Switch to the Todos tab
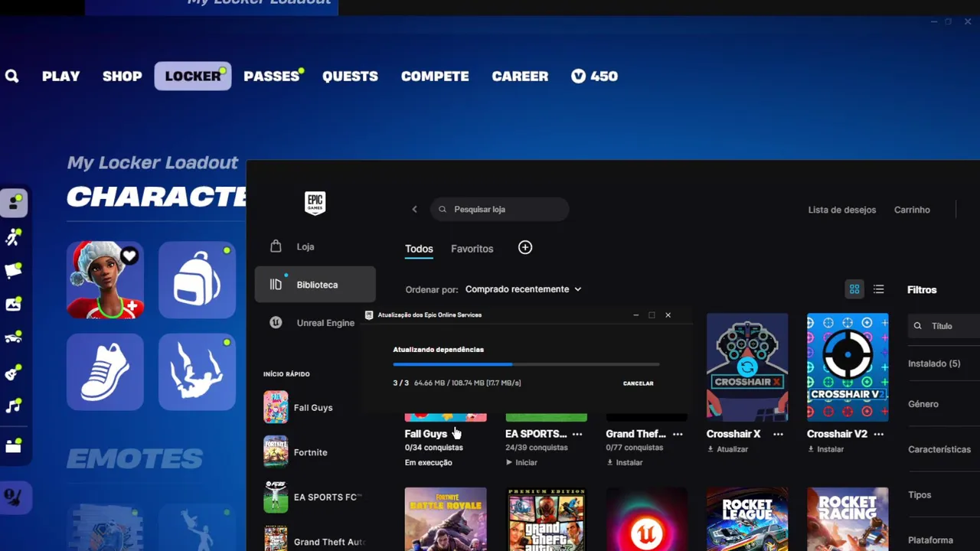 (419, 249)
